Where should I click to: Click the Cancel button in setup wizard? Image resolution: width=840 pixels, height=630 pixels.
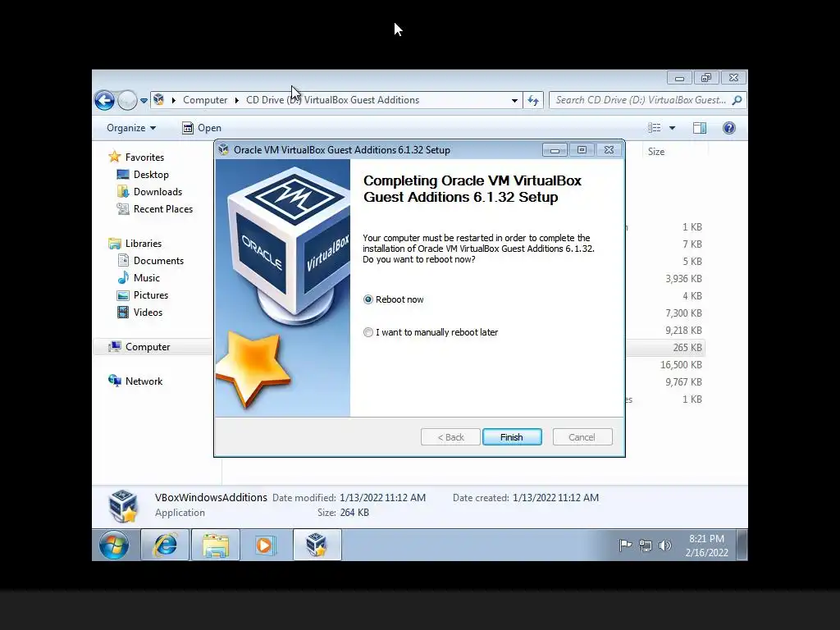point(582,437)
